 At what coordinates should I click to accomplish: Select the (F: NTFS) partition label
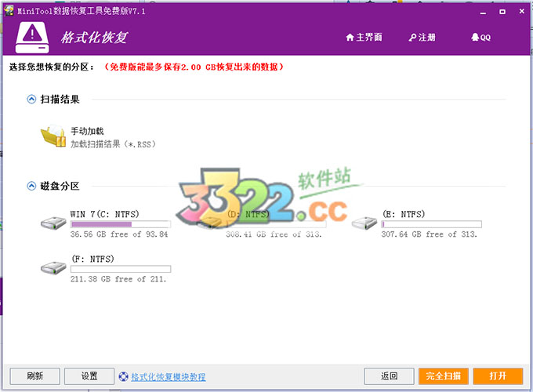(92, 259)
